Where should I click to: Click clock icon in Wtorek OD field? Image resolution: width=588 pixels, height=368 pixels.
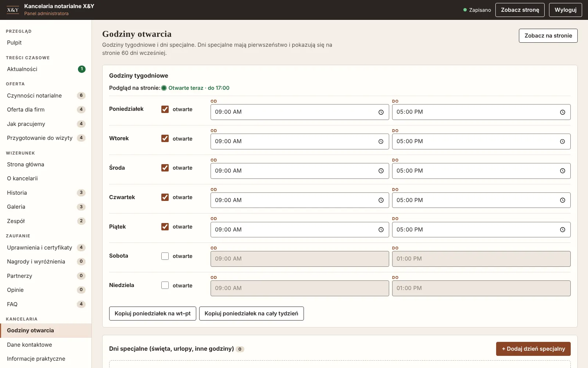click(x=381, y=142)
